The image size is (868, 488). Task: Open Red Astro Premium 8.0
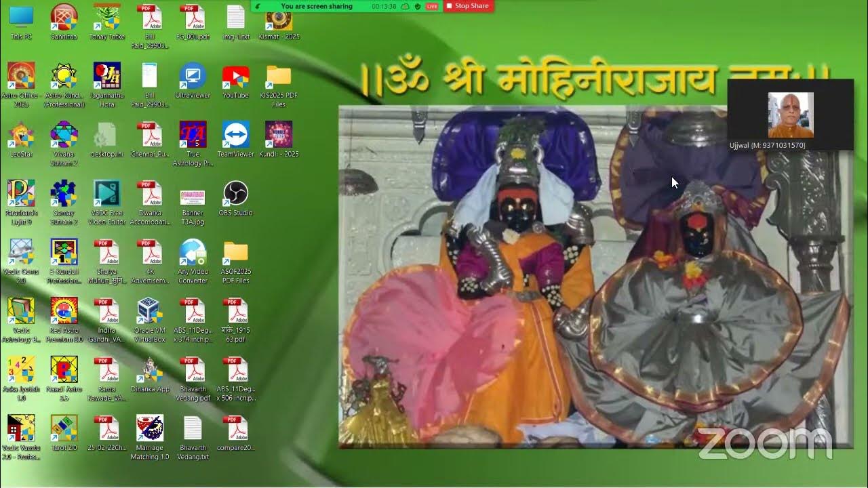64,321
